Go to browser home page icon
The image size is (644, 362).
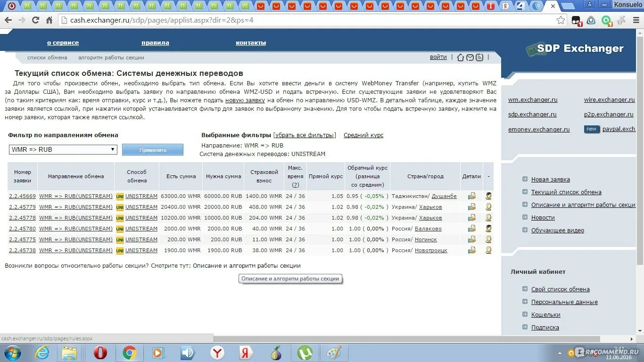click(49, 20)
